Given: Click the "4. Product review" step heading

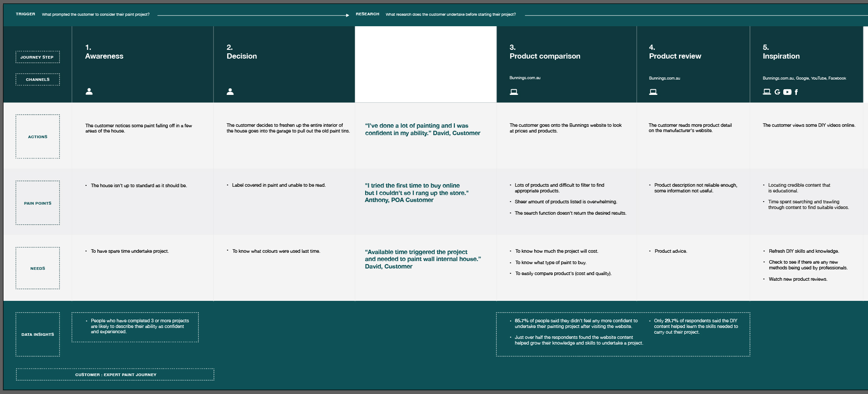Looking at the screenshot, I should click(x=675, y=52).
